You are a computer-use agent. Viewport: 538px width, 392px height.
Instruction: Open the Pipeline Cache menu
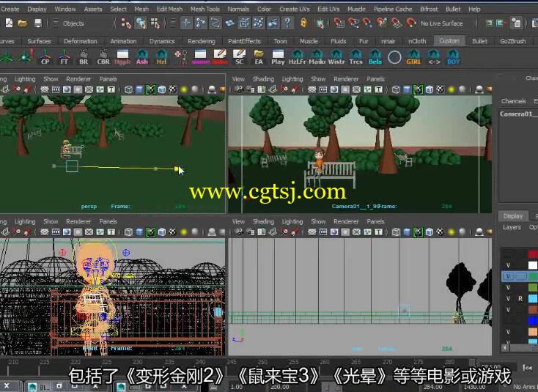tap(393, 9)
